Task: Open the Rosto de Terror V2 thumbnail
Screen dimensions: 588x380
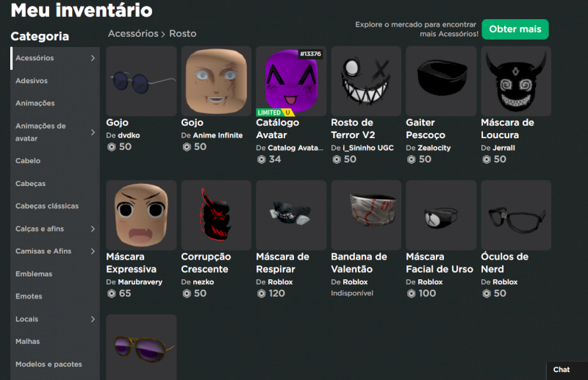Action: (366, 81)
